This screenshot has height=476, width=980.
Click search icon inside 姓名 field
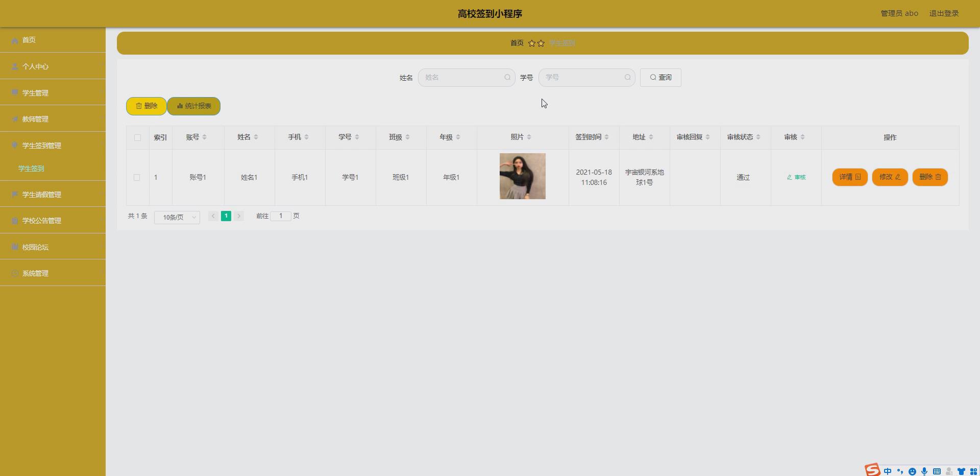507,78
